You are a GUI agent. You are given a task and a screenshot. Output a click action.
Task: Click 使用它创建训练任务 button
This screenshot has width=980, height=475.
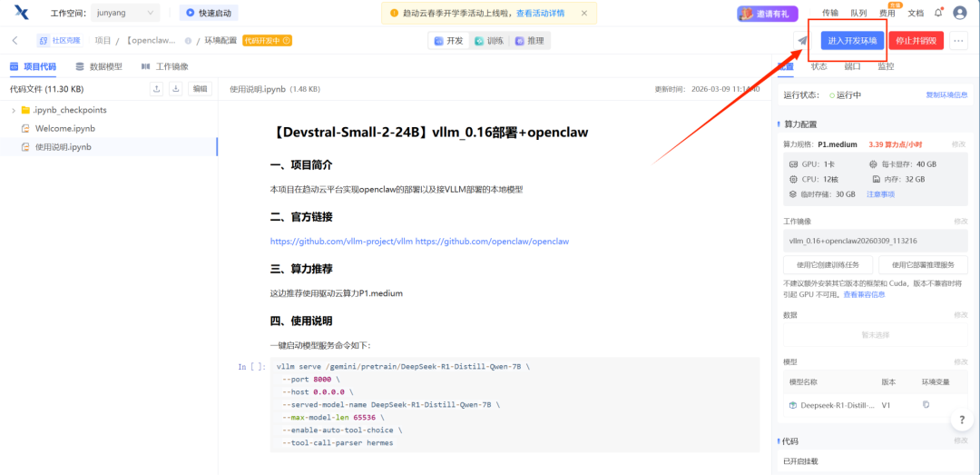click(x=828, y=264)
